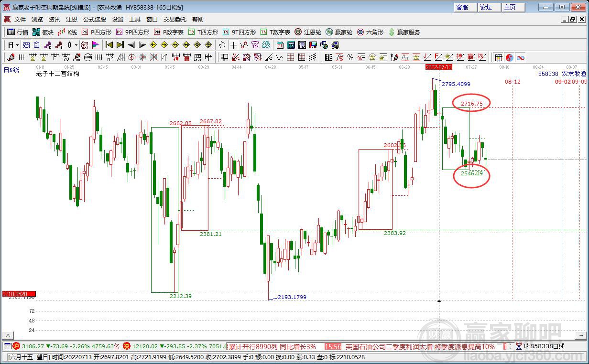This screenshot has width=589, height=364.
Task: Open the 资讯 menu
Action: click(55, 19)
